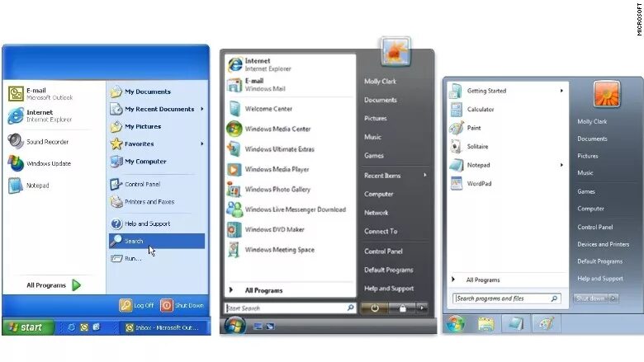Click Shut Down button in XP menu

tap(182, 305)
